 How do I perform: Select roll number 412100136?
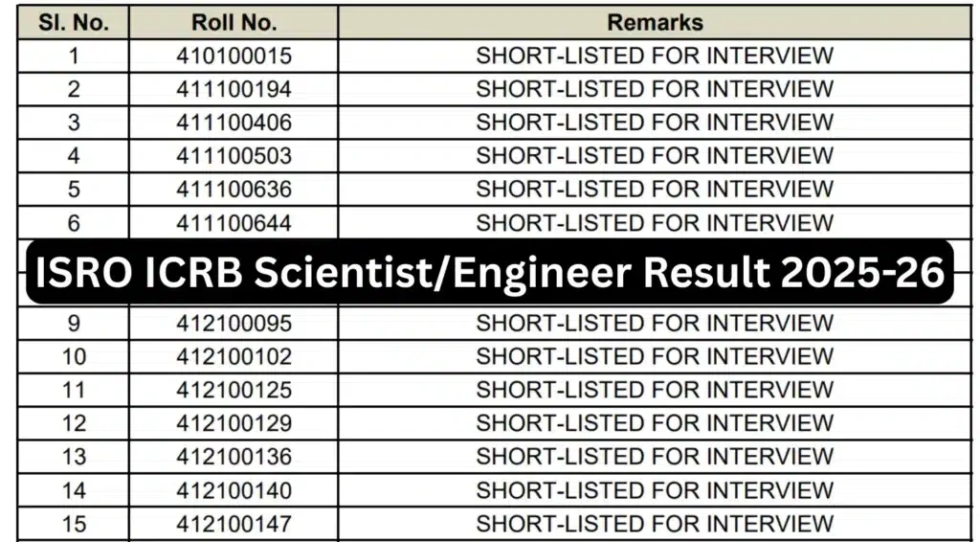pos(234,457)
